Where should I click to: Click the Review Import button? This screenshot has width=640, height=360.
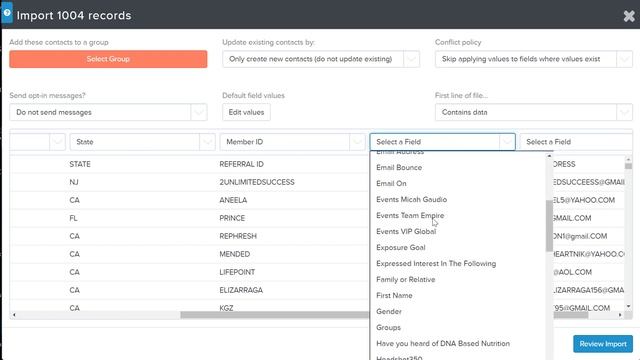tap(603, 344)
